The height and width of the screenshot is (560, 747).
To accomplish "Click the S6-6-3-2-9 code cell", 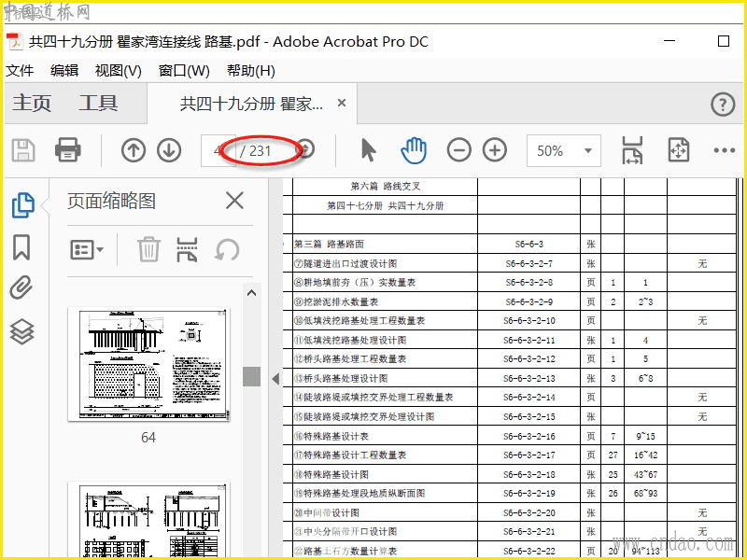I will click(529, 301).
